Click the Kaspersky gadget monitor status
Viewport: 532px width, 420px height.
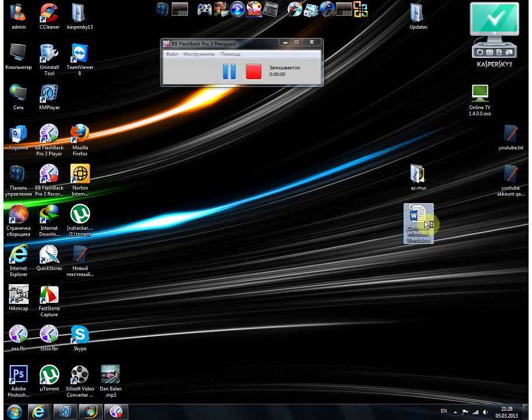[494, 19]
